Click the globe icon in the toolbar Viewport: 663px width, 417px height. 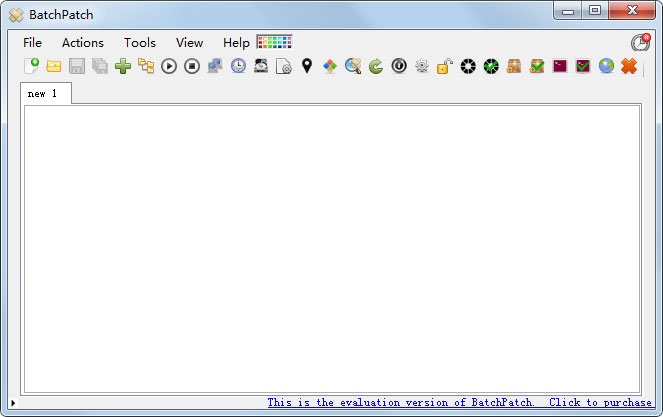tap(606, 66)
